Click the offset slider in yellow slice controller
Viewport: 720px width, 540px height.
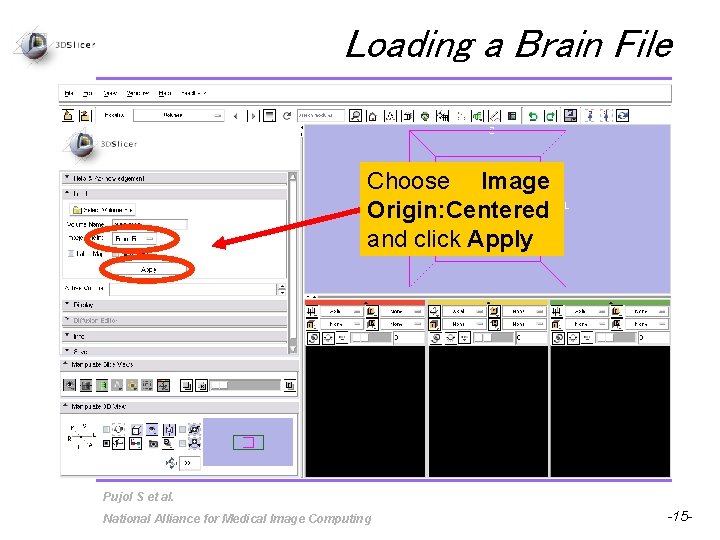(493, 338)
